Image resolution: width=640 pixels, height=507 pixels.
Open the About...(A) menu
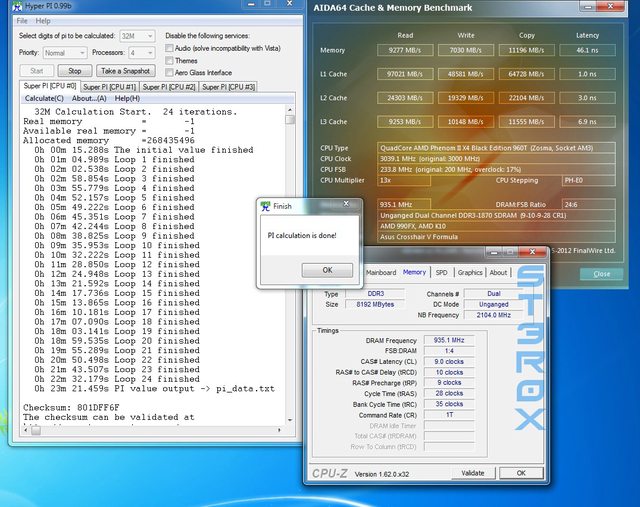(89, 98)
